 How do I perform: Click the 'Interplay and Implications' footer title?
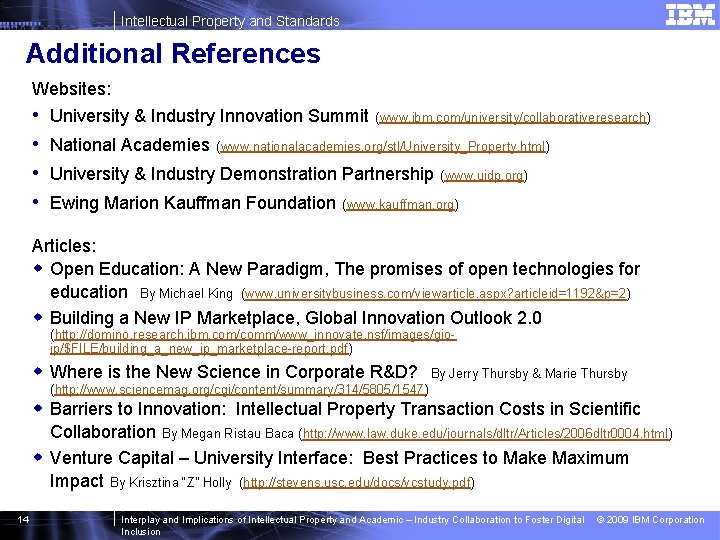352,525
